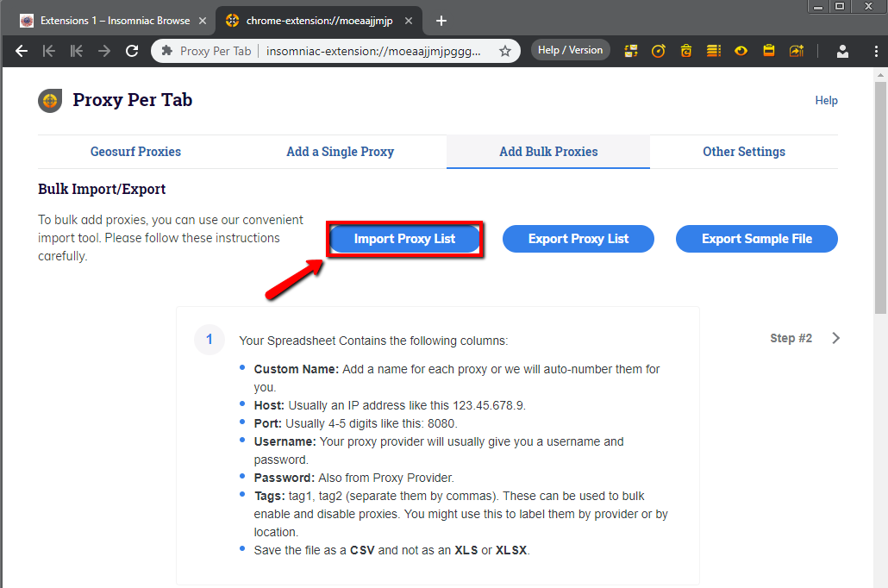Open the clipboard extension icon

768,51
